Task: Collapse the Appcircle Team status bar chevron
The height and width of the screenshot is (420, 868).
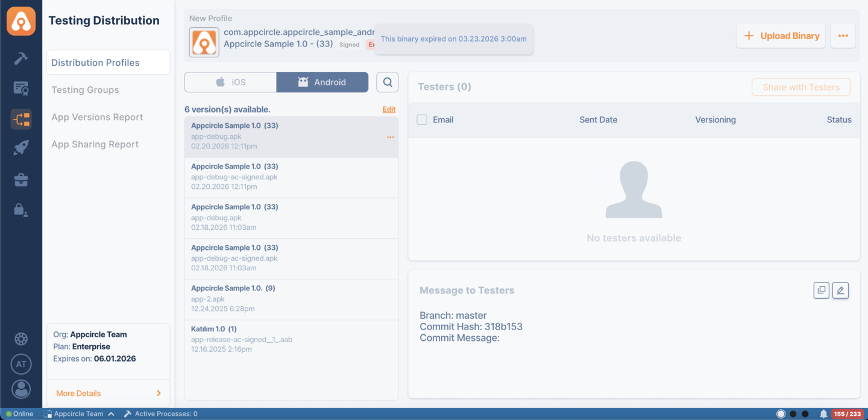Action: (x=111, y=413)
